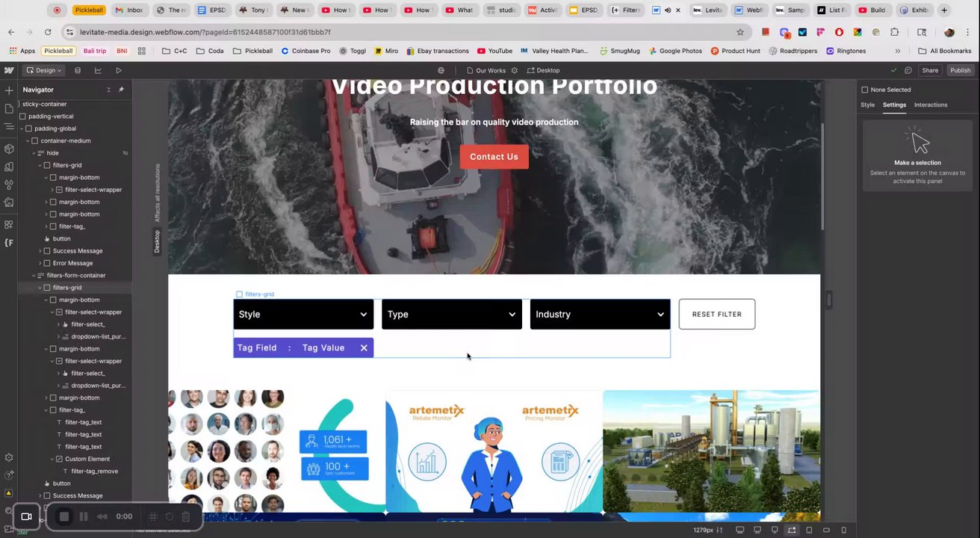Pin the Navigator panel
The width and height of the screenshot is (980, 538).
click(121, 90)
